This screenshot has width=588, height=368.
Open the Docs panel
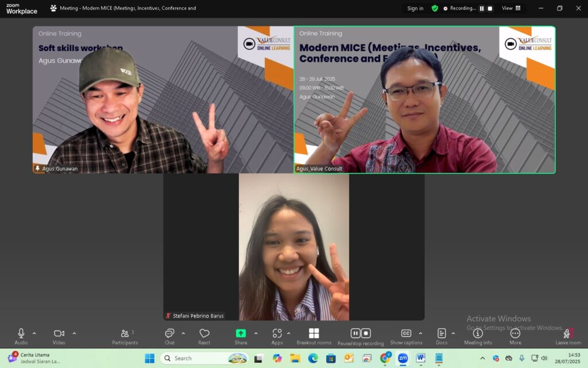coord(442,333)
